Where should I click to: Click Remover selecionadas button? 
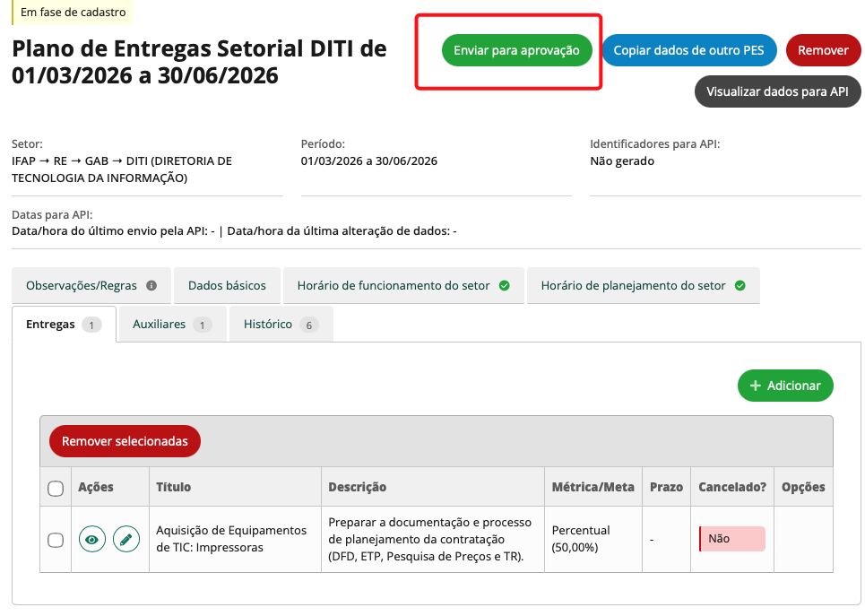tap(125, 441)
